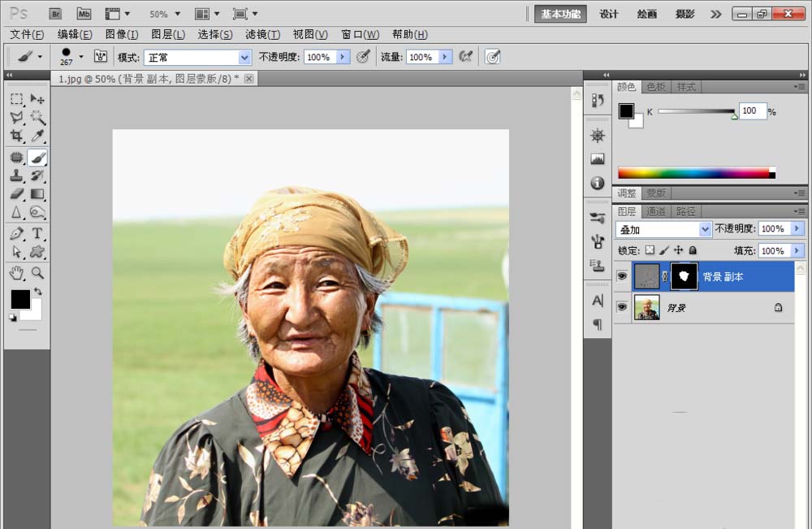Click the 基本功能 workspace button
Screen dimensions: 812x529
point(560,14)
